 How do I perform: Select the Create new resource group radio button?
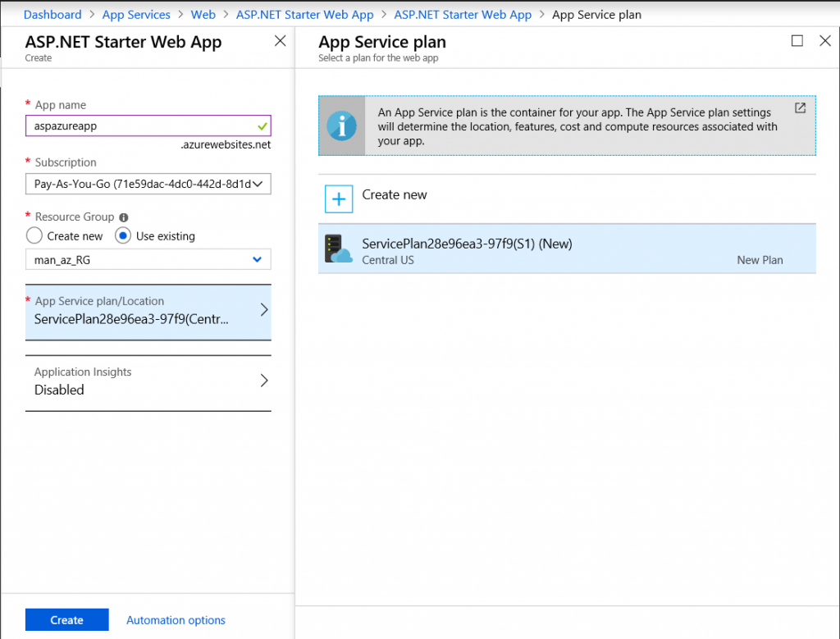click(33, 236)
